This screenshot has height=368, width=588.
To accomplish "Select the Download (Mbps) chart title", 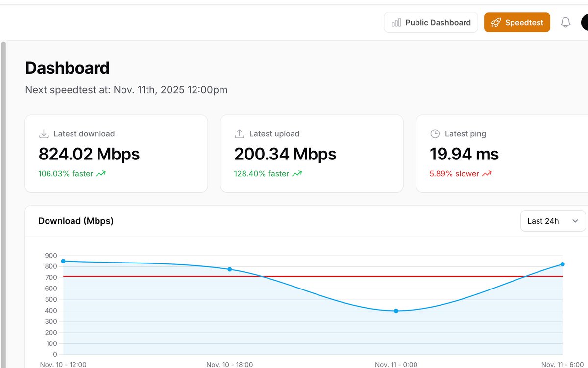I will point(76,221).
